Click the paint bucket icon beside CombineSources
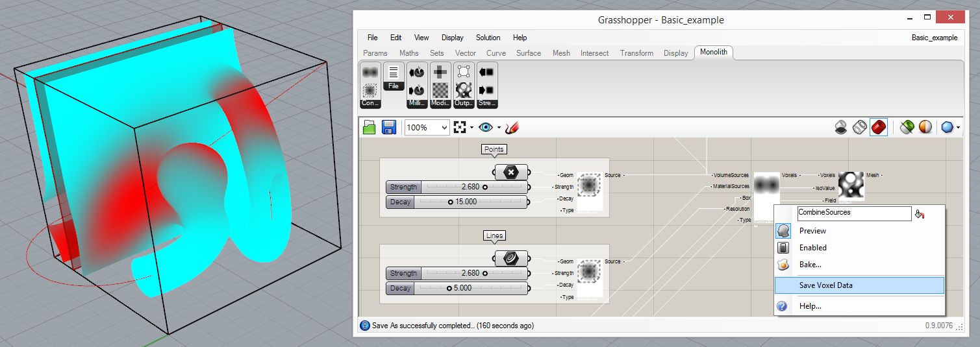 (919, 213)
